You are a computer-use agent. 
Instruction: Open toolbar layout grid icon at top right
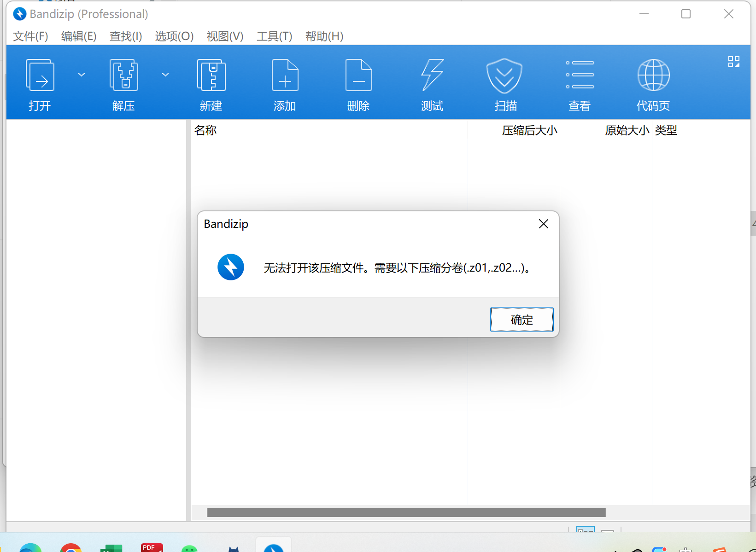tap(734, 62)
